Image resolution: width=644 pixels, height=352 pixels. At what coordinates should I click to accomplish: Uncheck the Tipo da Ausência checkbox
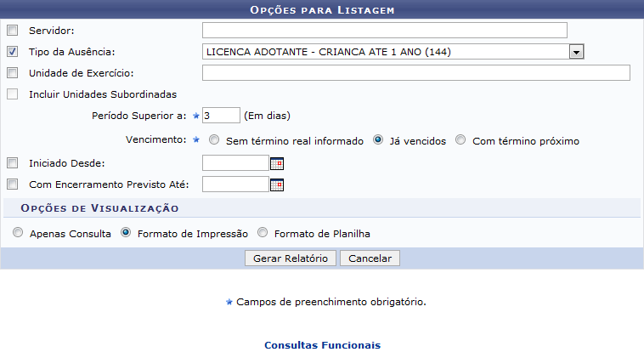click(12, 52)
